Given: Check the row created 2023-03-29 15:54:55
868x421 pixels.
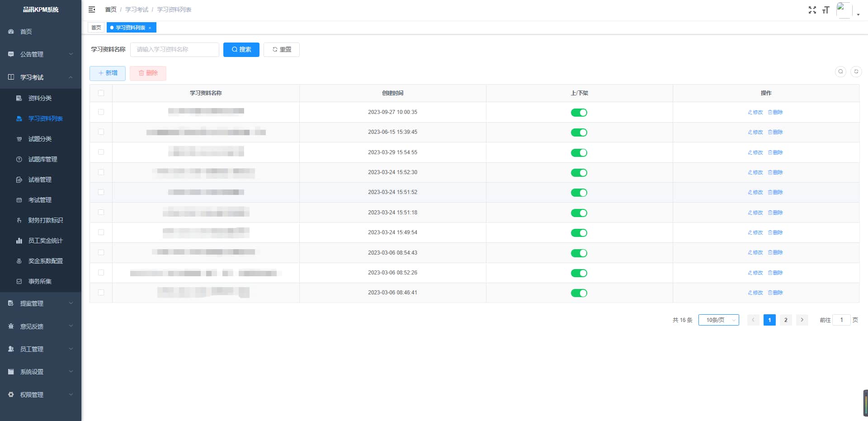Looking at the screenshot, I should 101,152.
